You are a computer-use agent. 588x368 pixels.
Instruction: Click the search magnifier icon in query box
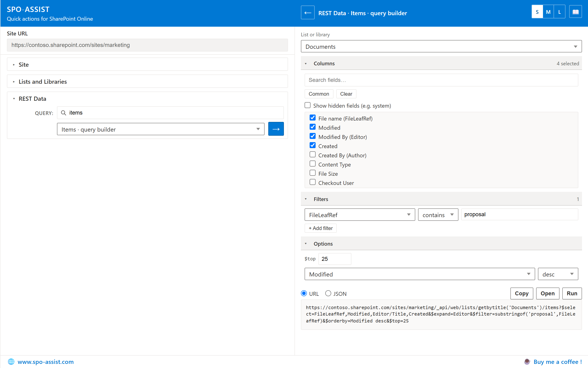click(63, 113)
